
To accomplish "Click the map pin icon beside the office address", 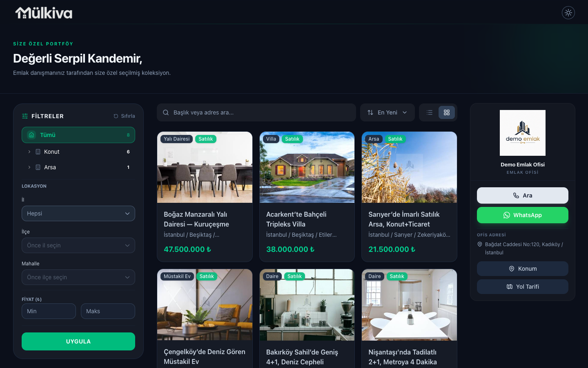I will pyautogui.click(x=480, y=244).
